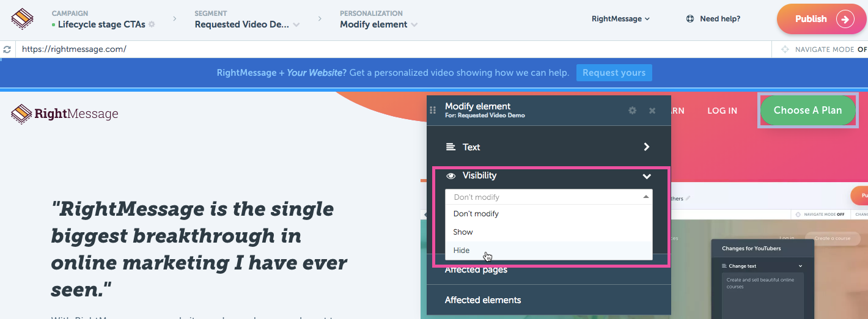This screenshot has height=319, width=868.
Task: Click the Visibility eye icon
Action: coord(451,176)
